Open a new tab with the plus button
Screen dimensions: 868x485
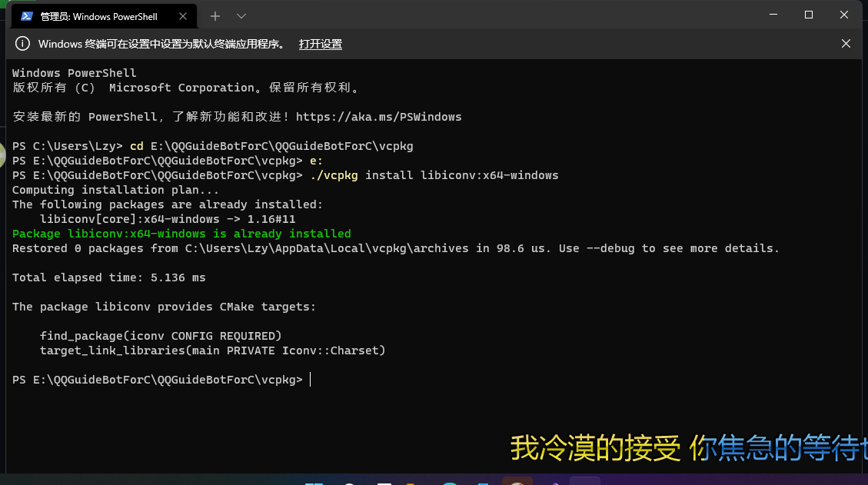pyautogui.click(x=216, y=15)
